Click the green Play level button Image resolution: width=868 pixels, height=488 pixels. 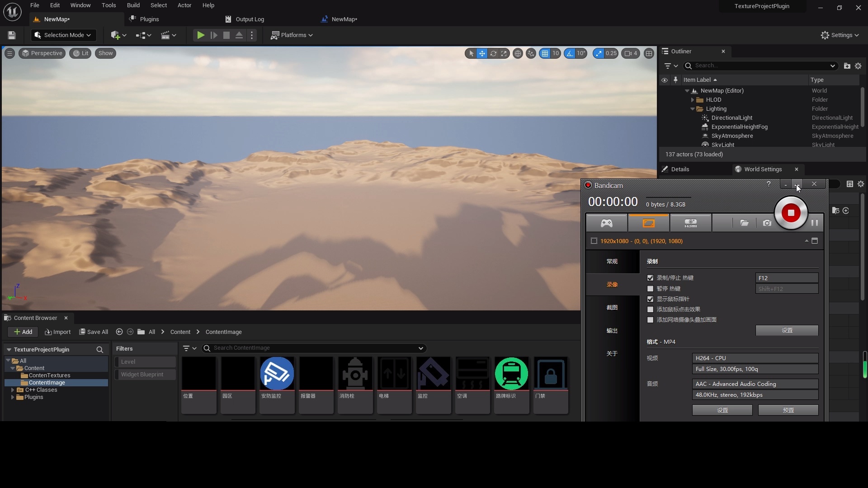tap(201, 35)
